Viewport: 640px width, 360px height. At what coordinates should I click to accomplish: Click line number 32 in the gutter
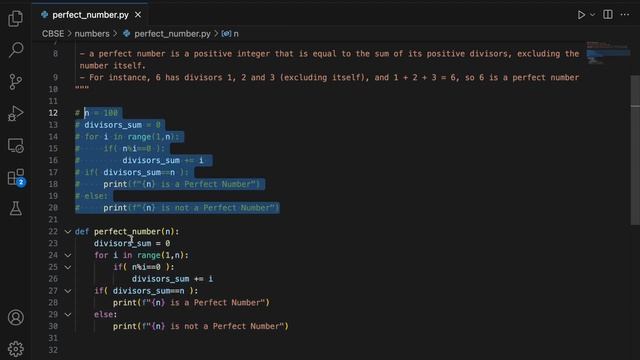[53, 350]
